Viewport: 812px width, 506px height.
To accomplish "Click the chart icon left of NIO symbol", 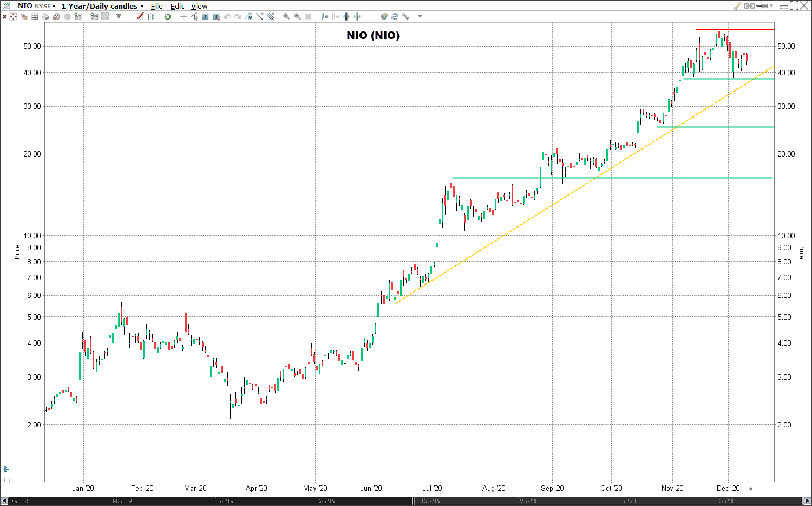I will (7, 6).
